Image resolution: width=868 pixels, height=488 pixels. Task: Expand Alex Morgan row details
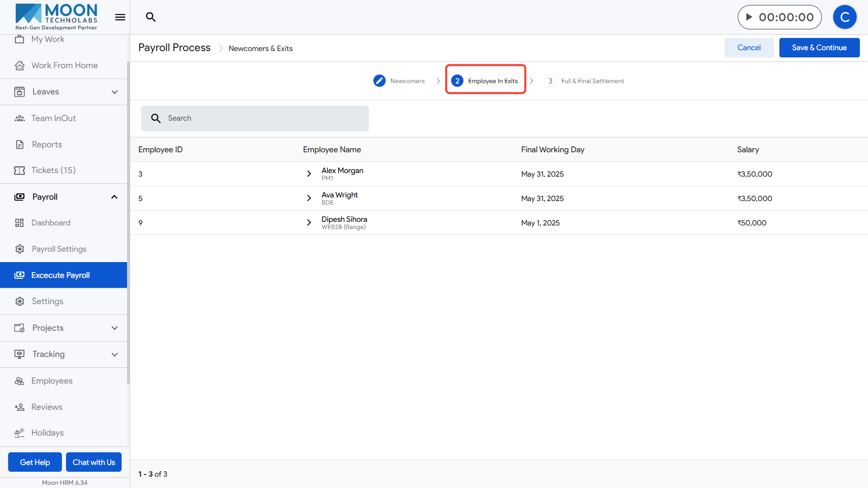coord(309,174)
